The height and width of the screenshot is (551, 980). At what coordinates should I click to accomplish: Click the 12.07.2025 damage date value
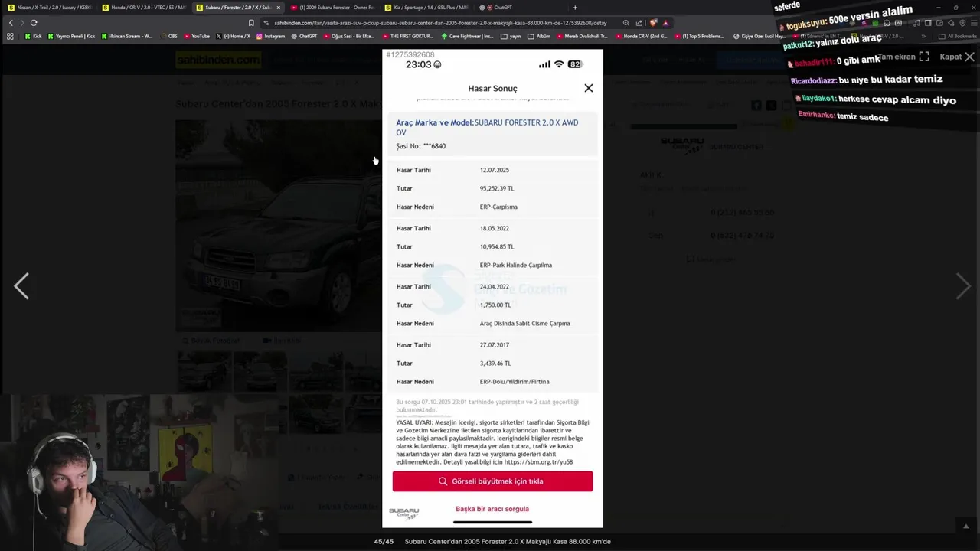coord(495,170)
